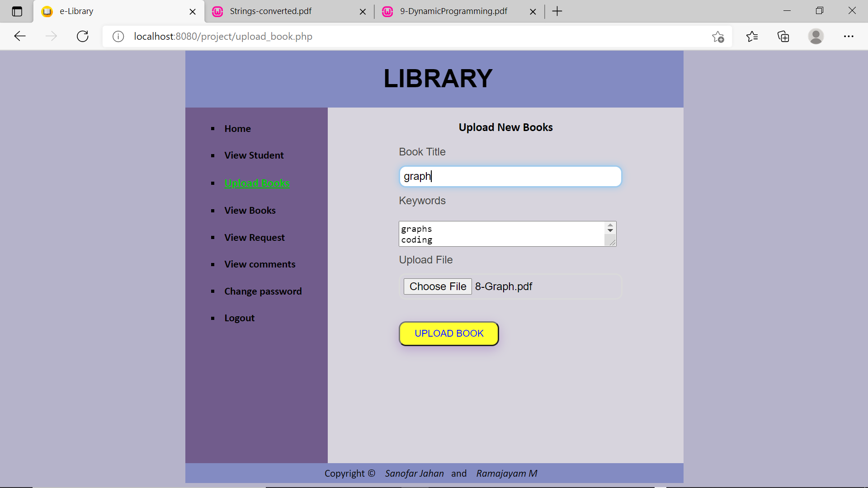Viewport: 868px width, 488px height.
Task: Close the Strings-converted.pdf tab
Action: 363,11
